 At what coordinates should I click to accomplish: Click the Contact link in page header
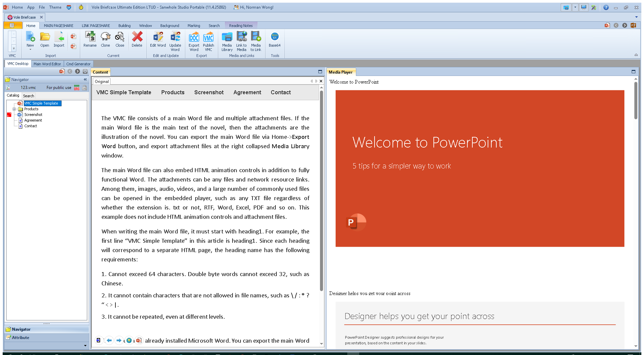pyautogui.click(x=281, y=92)
